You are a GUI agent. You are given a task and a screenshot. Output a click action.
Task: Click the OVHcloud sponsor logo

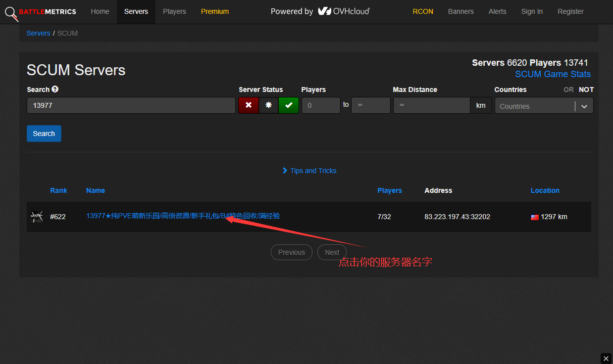[x=344, y=11]
